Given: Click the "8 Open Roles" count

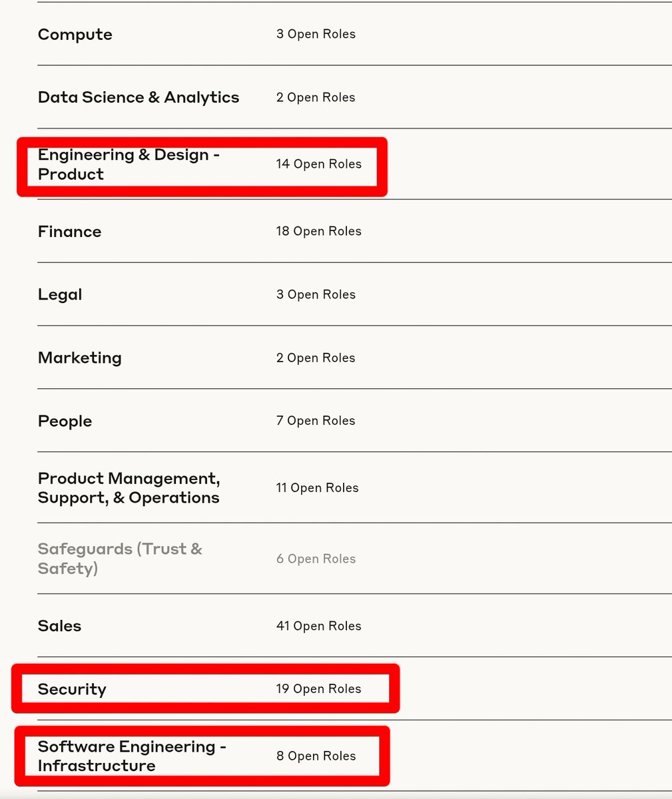Looking at the screenshot, I should point(316,756).
